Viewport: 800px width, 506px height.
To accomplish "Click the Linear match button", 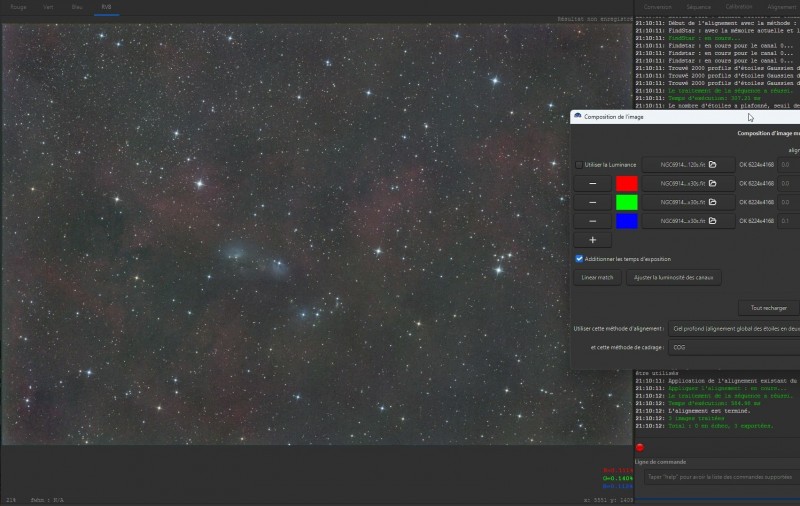I will click(x=597, y=278).
